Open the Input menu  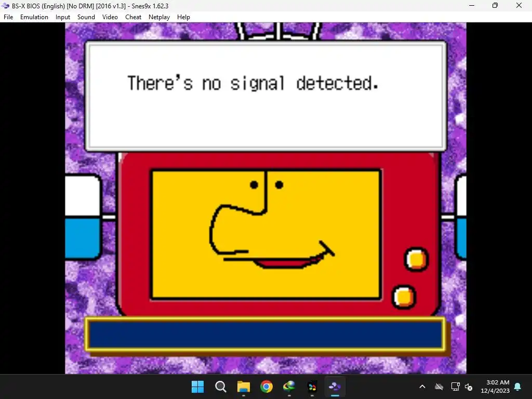[x=63, y=17]
